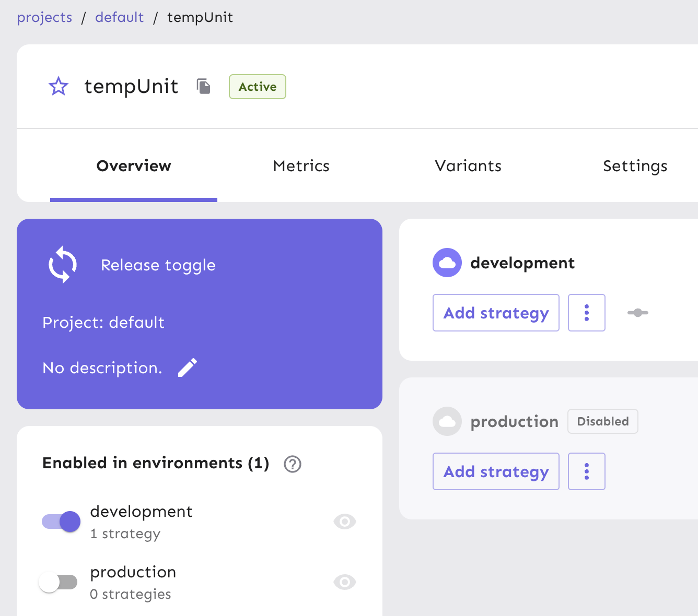Add strategy to the production environment
Screen dimensions: 698x616
[x=495, y=471]
